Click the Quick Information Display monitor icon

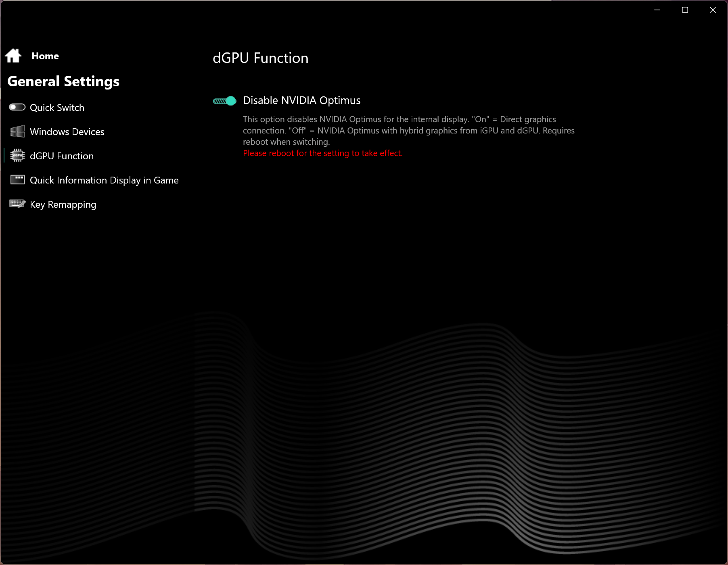point(17,180)
